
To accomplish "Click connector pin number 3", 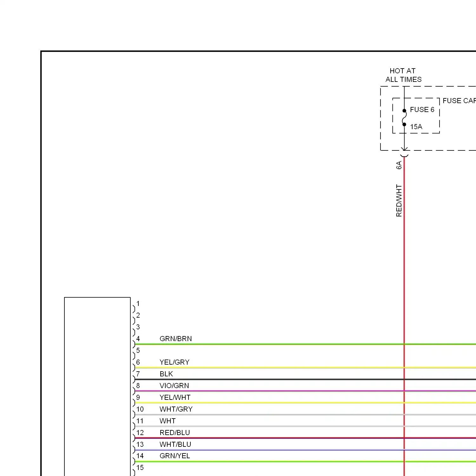I will point(138,327).
